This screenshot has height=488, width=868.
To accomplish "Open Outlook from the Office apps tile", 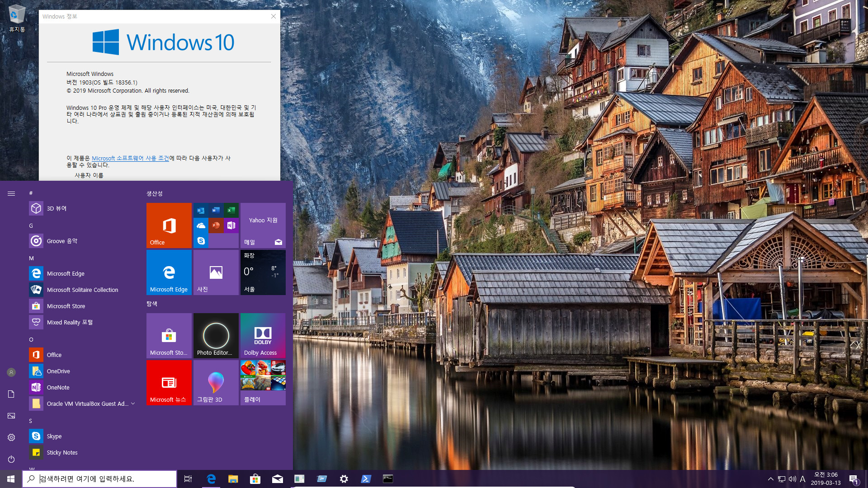I will tap(201, 210).
